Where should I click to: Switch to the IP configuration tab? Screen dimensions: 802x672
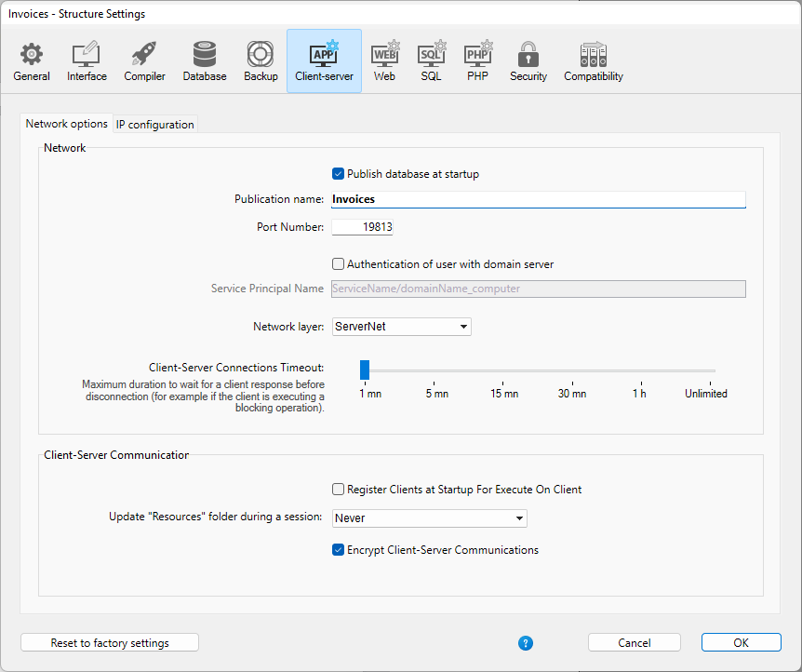pyautogui.click(x=155, y=125)
